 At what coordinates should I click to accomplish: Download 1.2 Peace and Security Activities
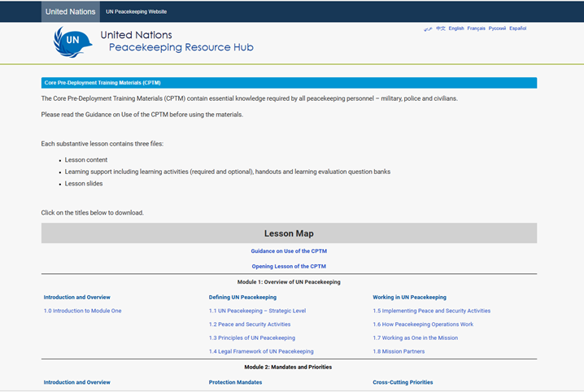point(250,324)
